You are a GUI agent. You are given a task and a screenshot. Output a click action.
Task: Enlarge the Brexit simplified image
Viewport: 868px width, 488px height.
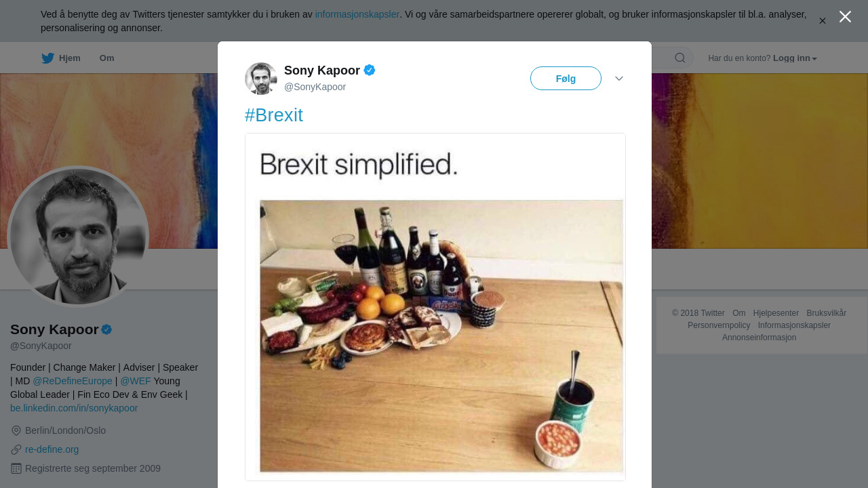point(435,306)
